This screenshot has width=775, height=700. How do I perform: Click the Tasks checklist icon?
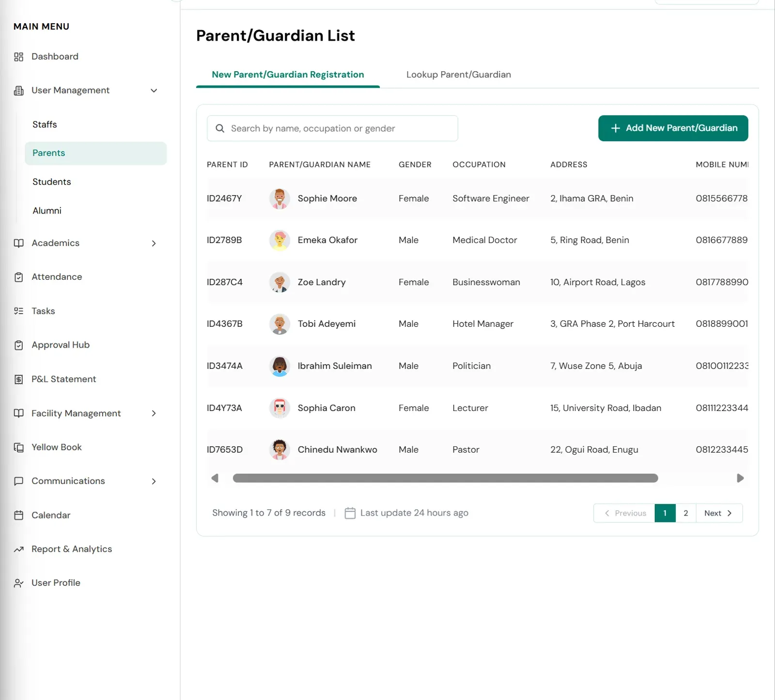[x=18, y=311]
